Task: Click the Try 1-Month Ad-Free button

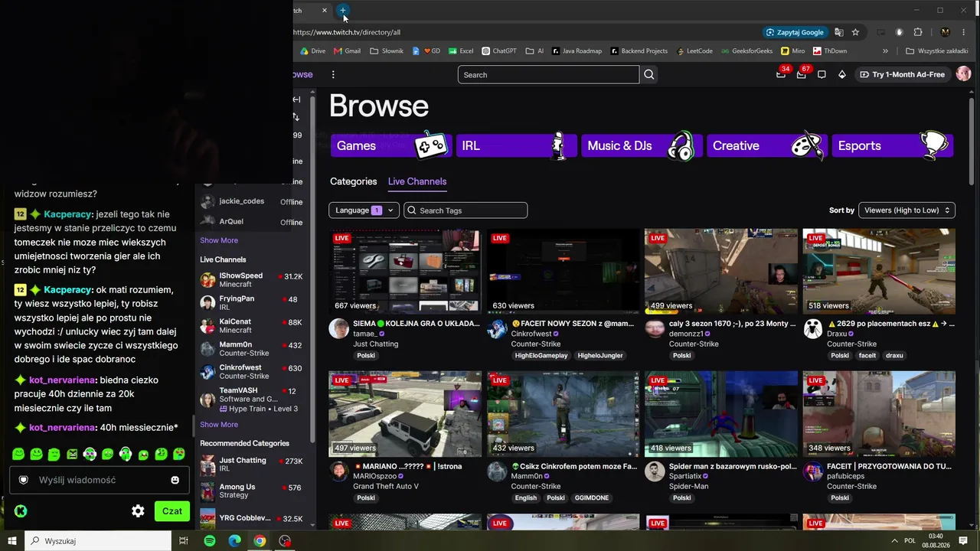Action: 903,74
